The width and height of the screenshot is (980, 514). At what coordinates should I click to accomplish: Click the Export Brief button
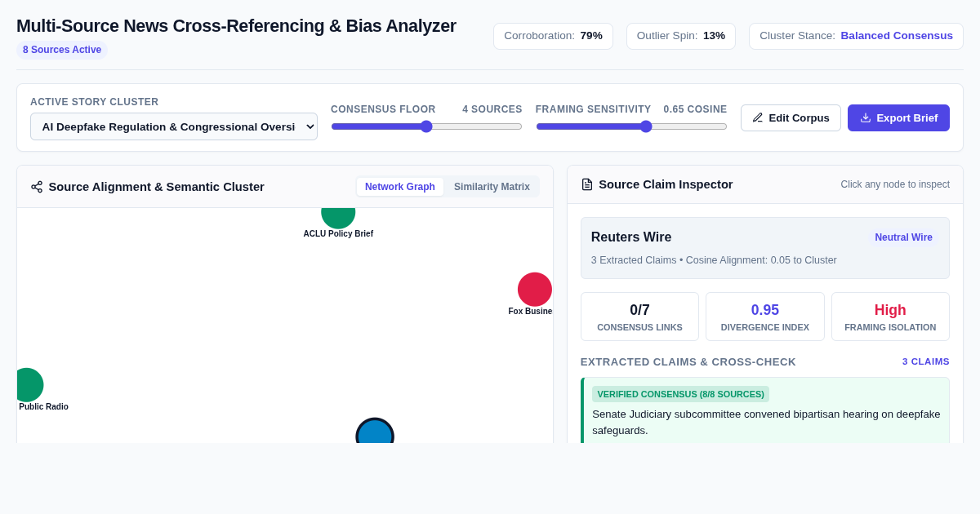tap(898, 117)
